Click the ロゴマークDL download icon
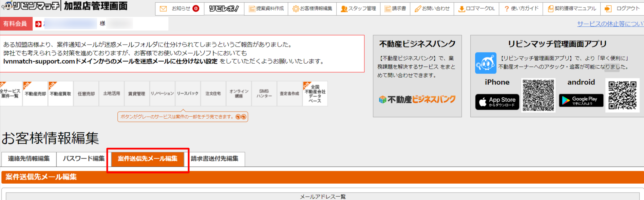 click(461, 9)
